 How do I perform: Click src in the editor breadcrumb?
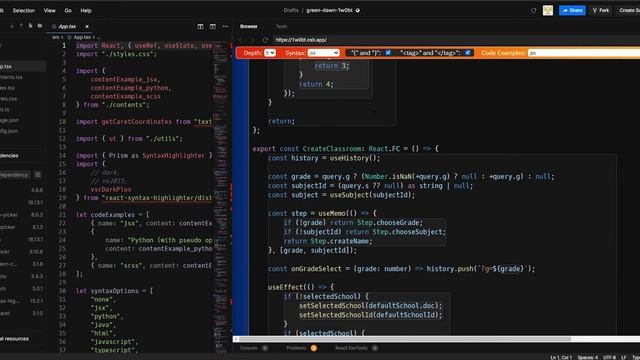click(55, 37)
